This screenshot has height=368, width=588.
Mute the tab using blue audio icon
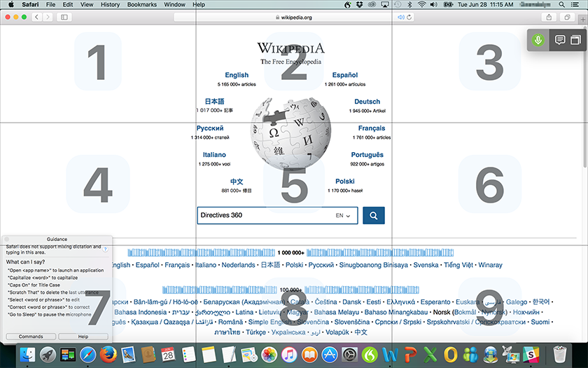coord(400,18)
